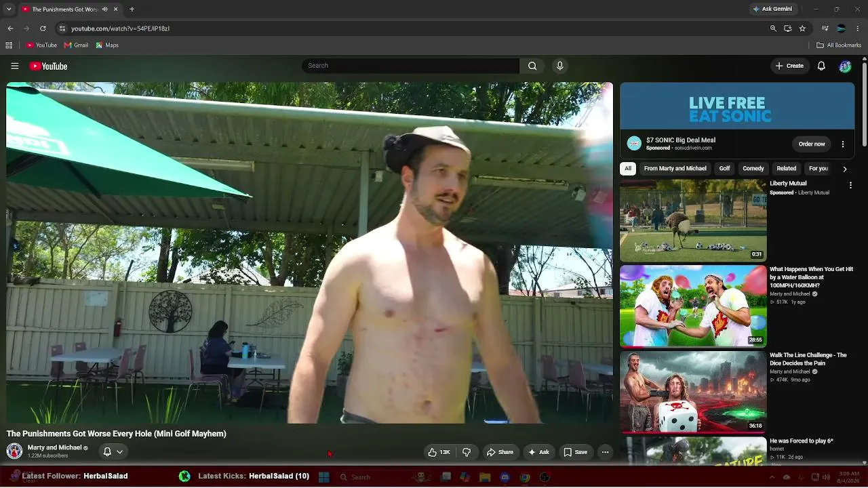
Task: Close the YouTube browser tab
Action: 115,9
